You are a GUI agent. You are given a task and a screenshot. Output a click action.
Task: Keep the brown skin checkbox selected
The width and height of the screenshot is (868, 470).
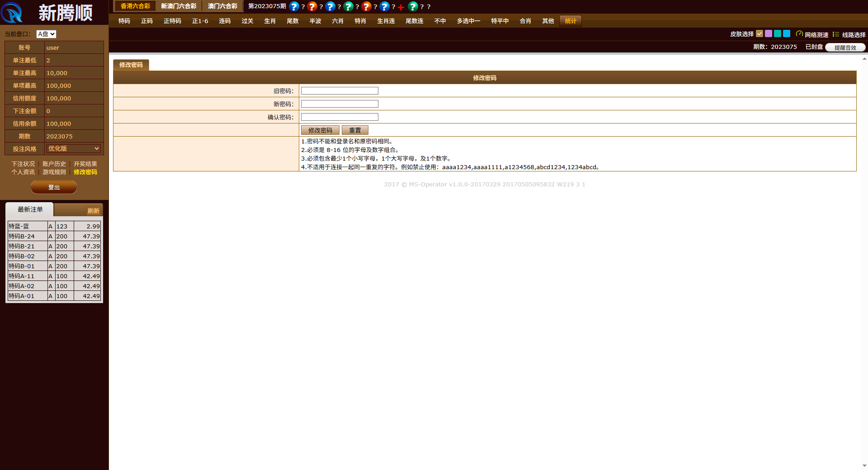(x=759, y=34)
